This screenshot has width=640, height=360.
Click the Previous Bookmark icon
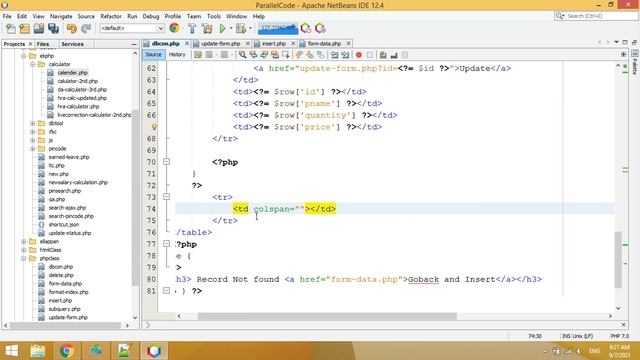point(299,55)
